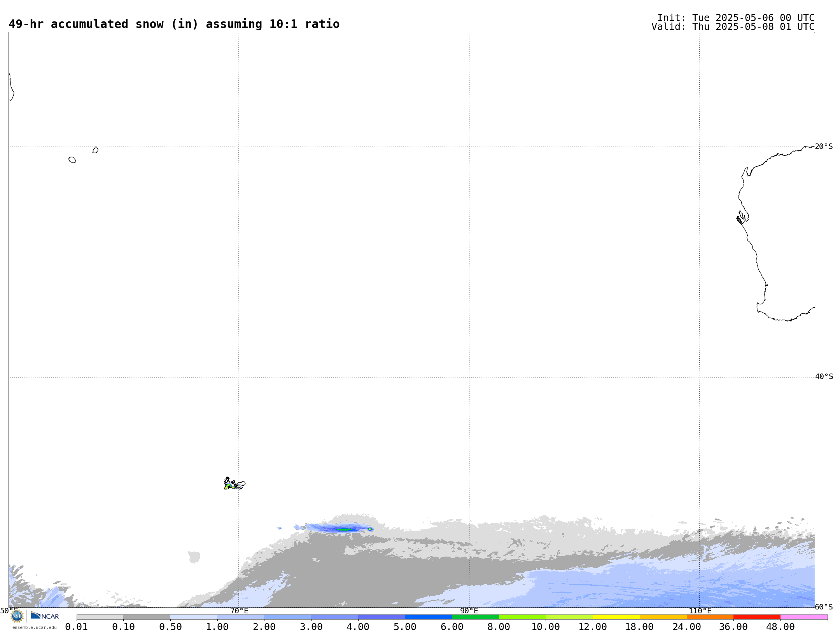Select the yellow 12.00–18.00 colorbar segment
840x632 pixels.
point(616,617)
